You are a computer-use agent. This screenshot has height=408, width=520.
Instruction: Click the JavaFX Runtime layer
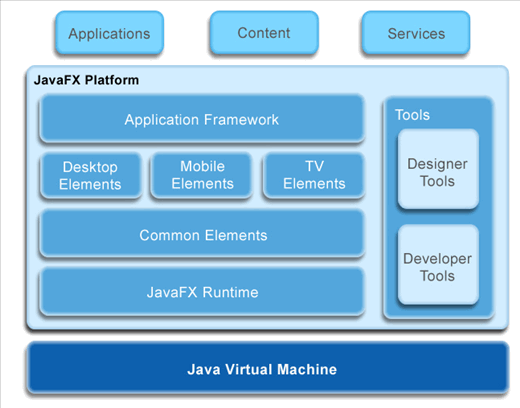click(x=202, y=292)
